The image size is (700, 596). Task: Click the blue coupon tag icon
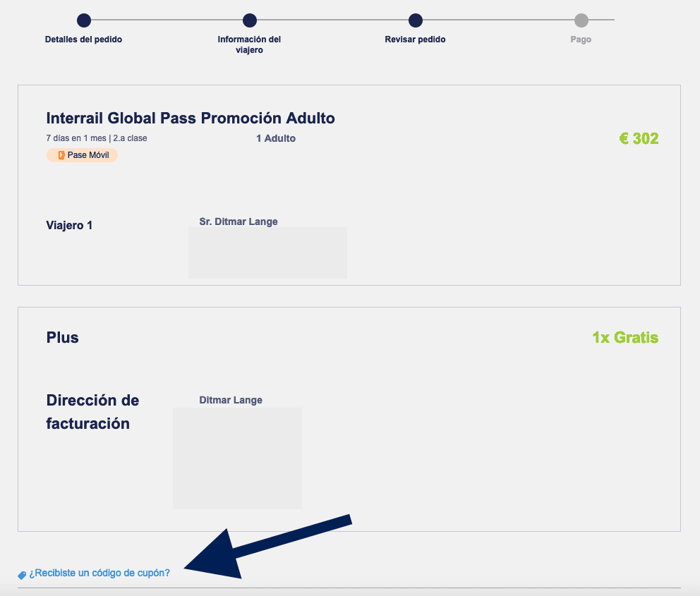pos(22,574)
